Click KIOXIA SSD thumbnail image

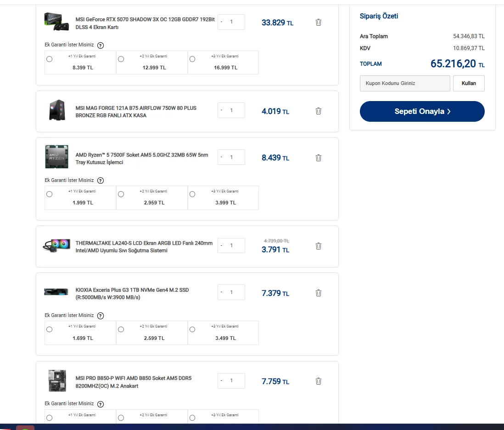[56, 292]
